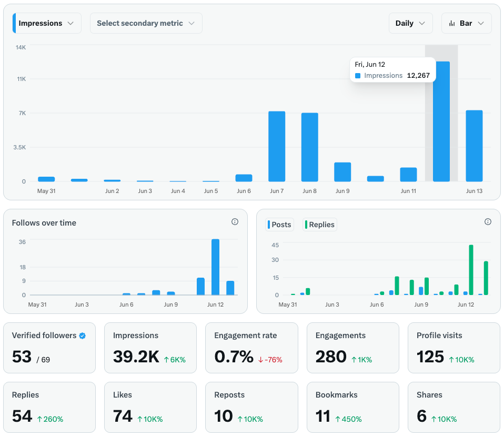Click the blue Impressions swatch in tooltip

coord(358,76)
